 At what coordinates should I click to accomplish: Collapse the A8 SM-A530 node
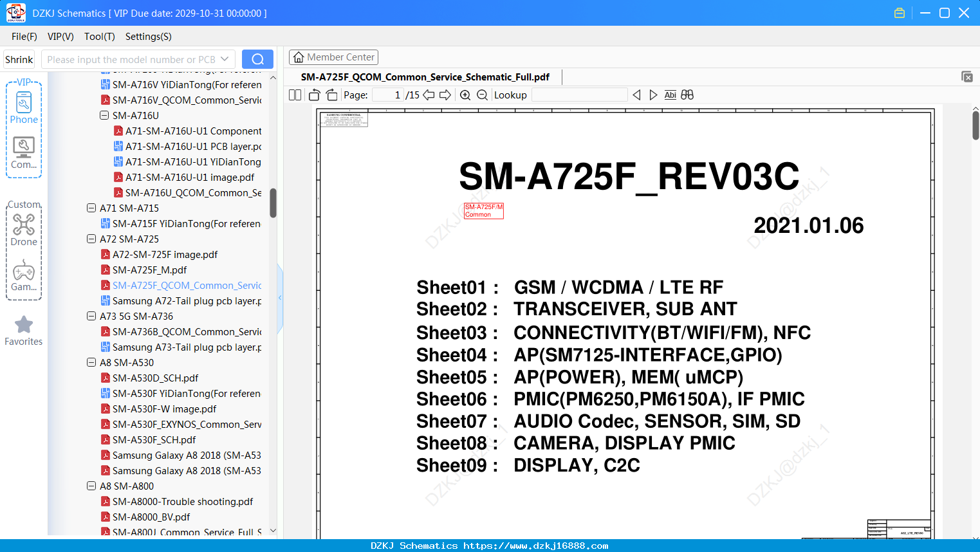[91, 363]
